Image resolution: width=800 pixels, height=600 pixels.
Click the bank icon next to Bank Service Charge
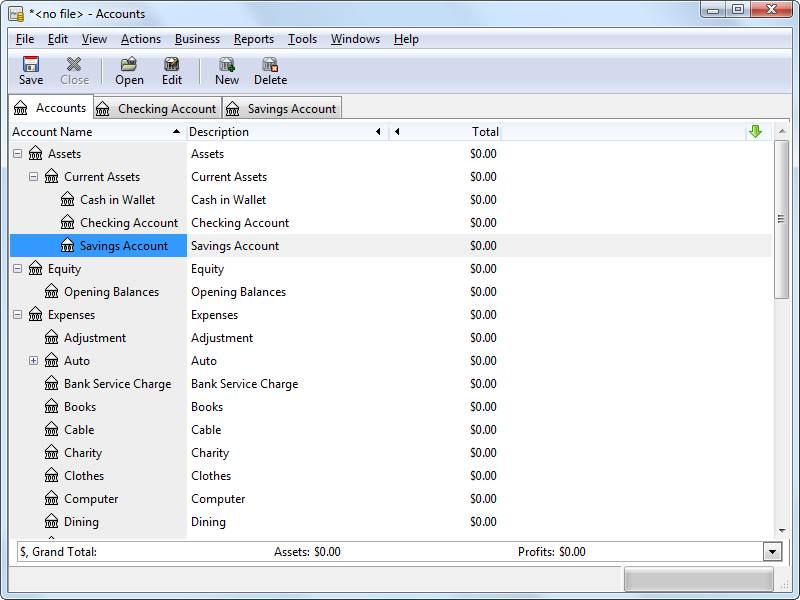[x=52, y=383]
